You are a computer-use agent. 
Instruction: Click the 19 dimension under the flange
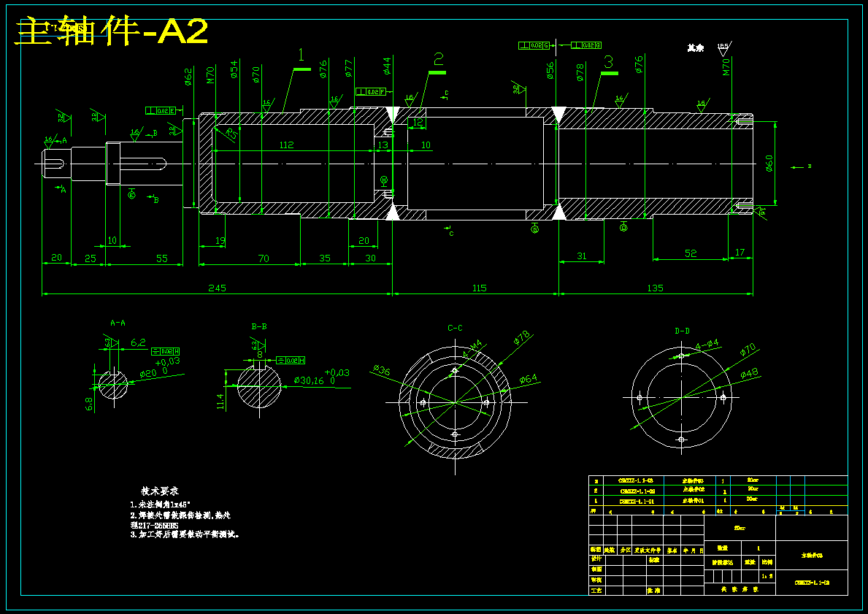pyautogui.click(x=220, y=241)
